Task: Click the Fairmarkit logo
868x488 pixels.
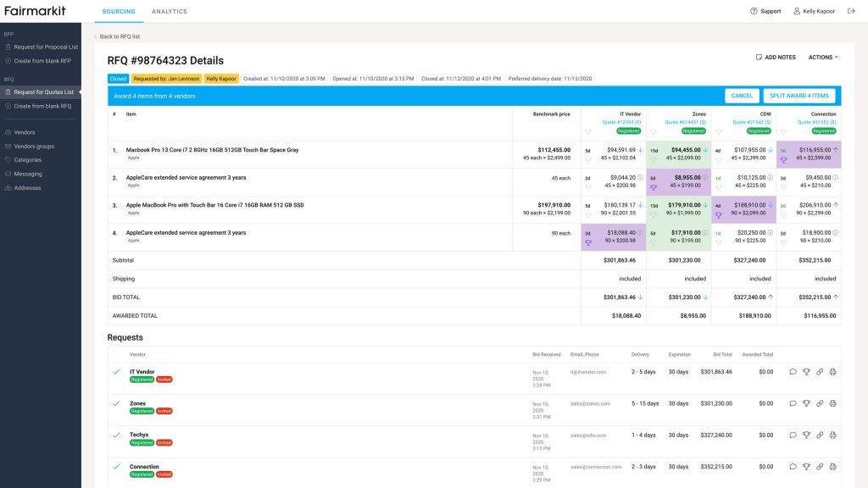Action: (35, 11)
